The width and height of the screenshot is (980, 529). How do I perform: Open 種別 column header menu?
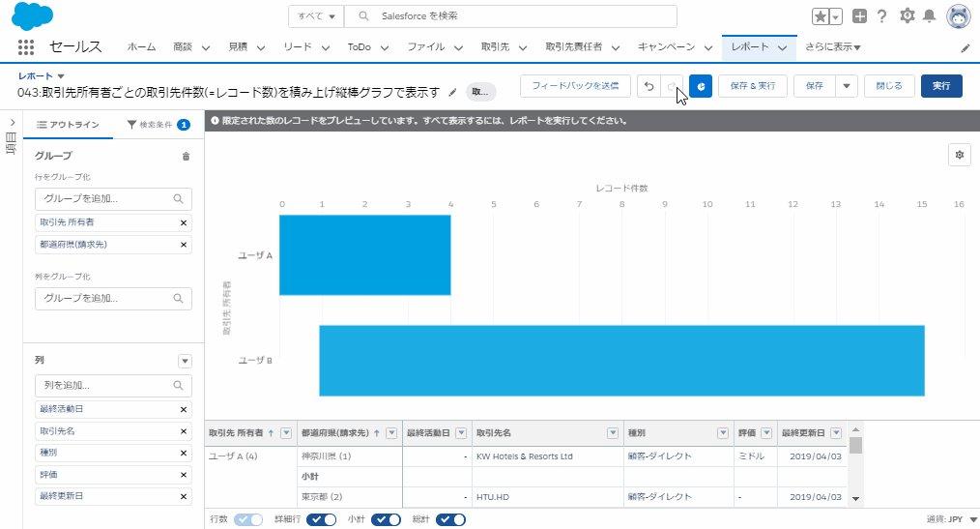pyautogui.click(x=723, y=432)
